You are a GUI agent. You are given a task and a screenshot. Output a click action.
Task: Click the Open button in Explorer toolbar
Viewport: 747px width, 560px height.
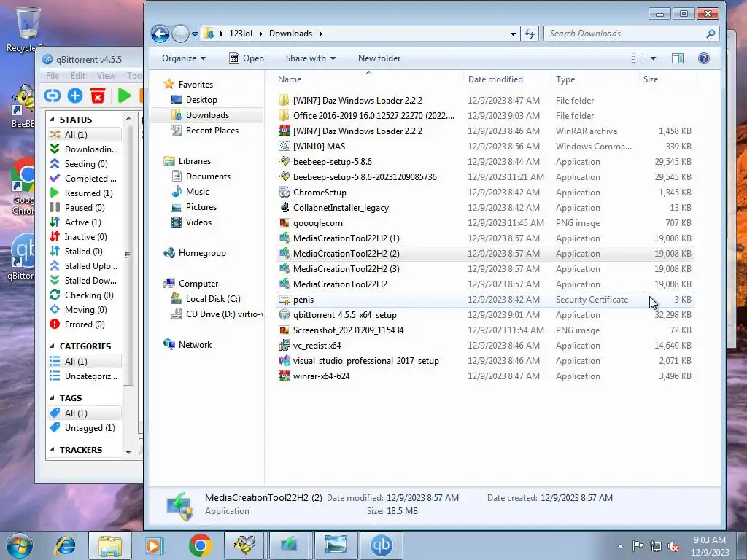tap(247, 58)
